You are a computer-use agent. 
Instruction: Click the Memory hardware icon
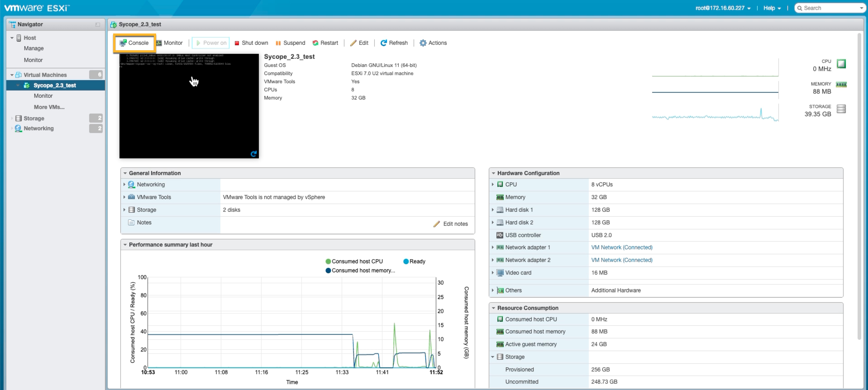coord(500,197)
